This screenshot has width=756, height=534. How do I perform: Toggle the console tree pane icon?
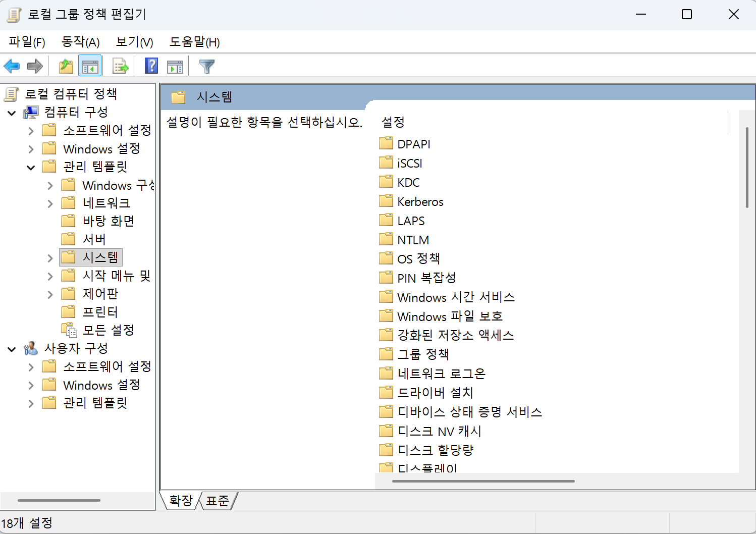click(x=90, y=66)
